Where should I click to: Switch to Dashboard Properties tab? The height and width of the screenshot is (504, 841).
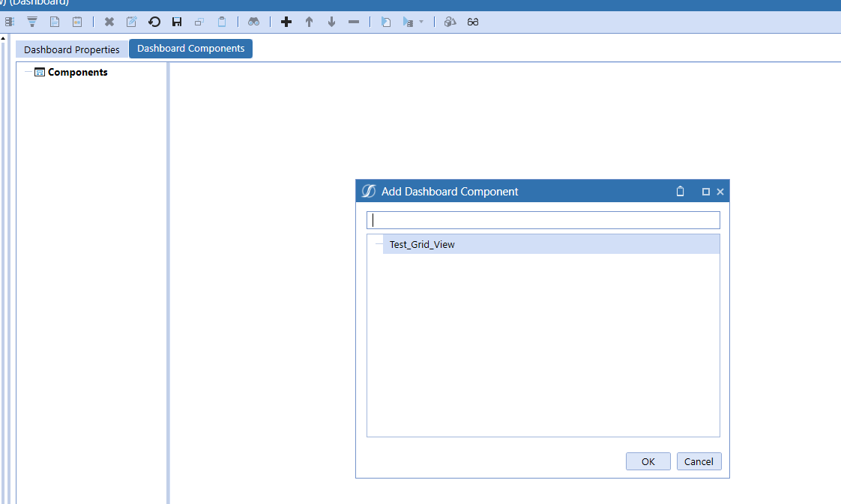click(x=72, y=49)
